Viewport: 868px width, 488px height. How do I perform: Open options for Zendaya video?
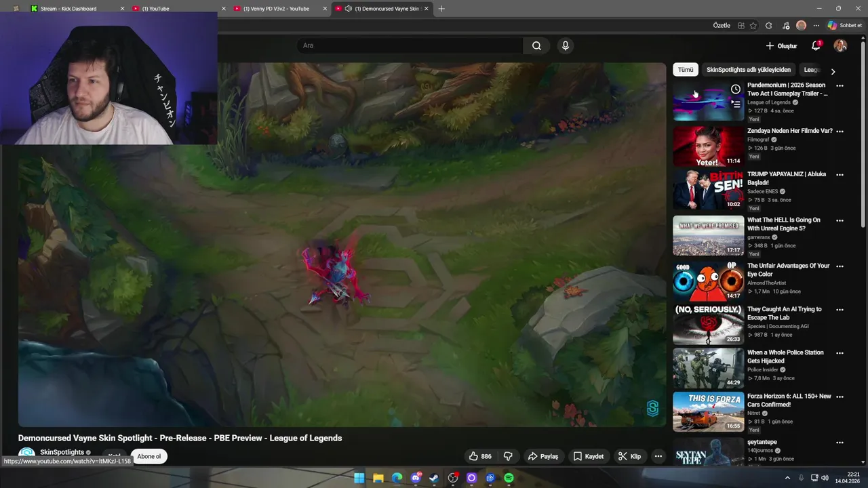(840, 131)
